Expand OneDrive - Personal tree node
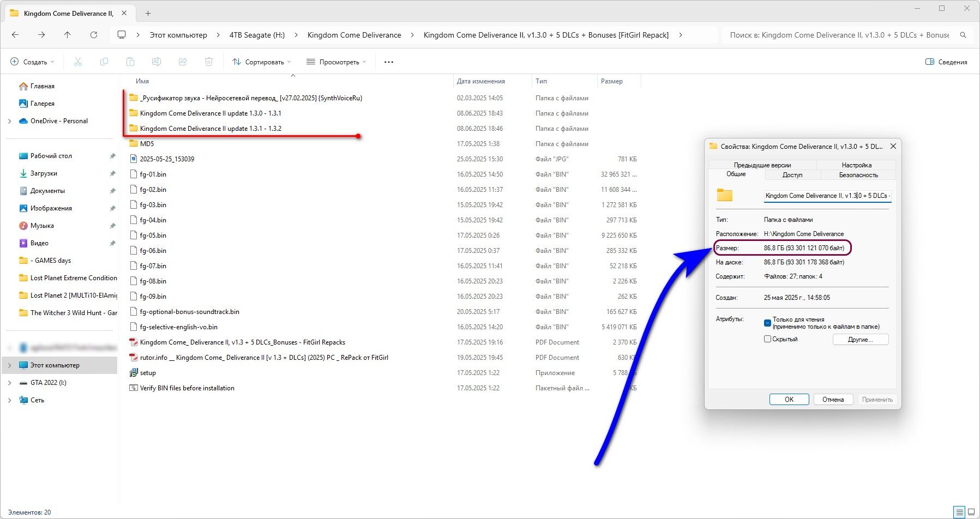 coord(10,121)
